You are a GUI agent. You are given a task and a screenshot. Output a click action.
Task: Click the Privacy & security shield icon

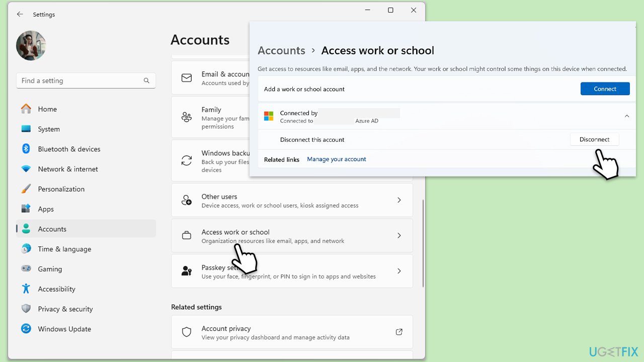pos(26,309)
